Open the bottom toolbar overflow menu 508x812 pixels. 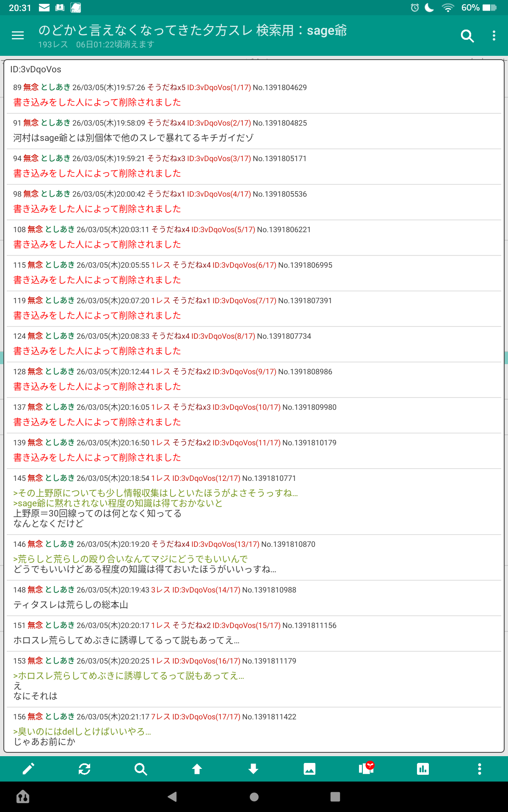[479, 769]
